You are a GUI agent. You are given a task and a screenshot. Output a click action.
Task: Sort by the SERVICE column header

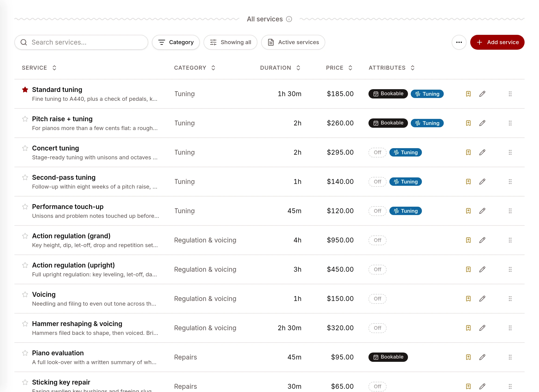(x=39, y=68)
